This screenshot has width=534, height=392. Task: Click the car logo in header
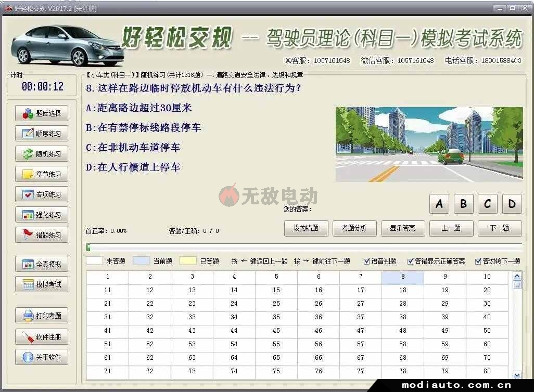[x=67, y=45]
